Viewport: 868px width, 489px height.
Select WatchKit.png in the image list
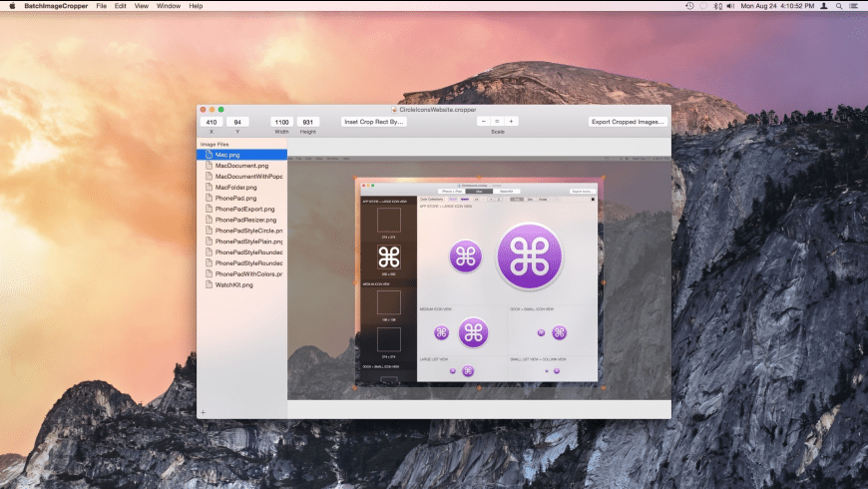[x=234, y=284]
